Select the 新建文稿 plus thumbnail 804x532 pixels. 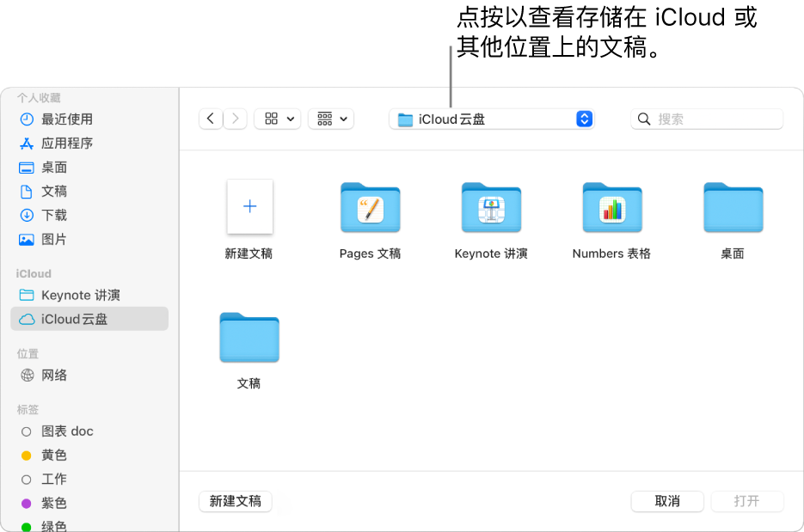(x=249, y=206)
